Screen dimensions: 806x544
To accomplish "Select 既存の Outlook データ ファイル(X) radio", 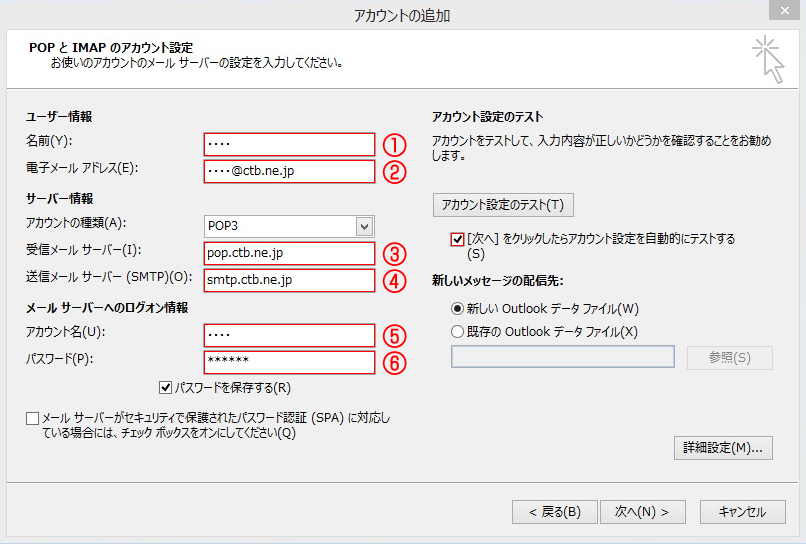I will point(457,332).
